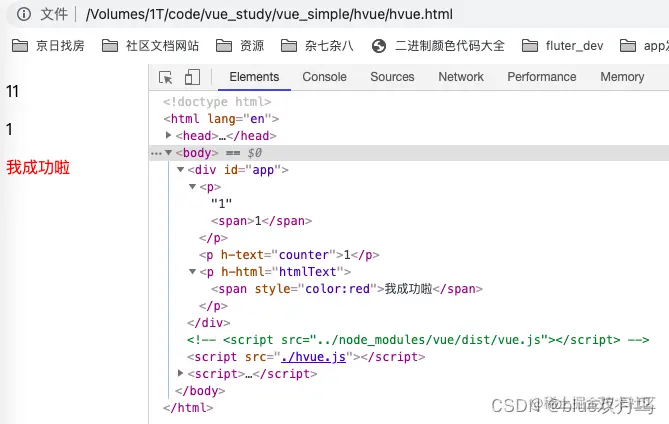
Task: Collapse the p h-html node
Action: tap(192, 271)
